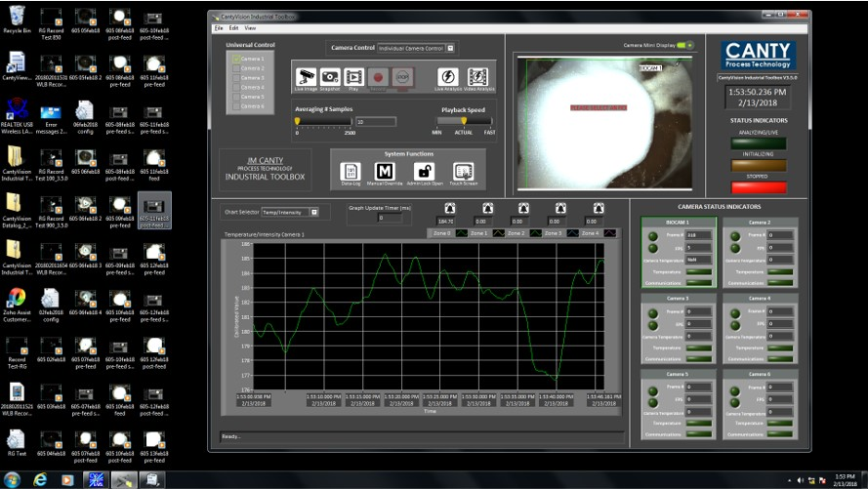Screen dimensions: 868x489
Task: Toggle the Camera Mimi Display switch
Action: (683, 45)
